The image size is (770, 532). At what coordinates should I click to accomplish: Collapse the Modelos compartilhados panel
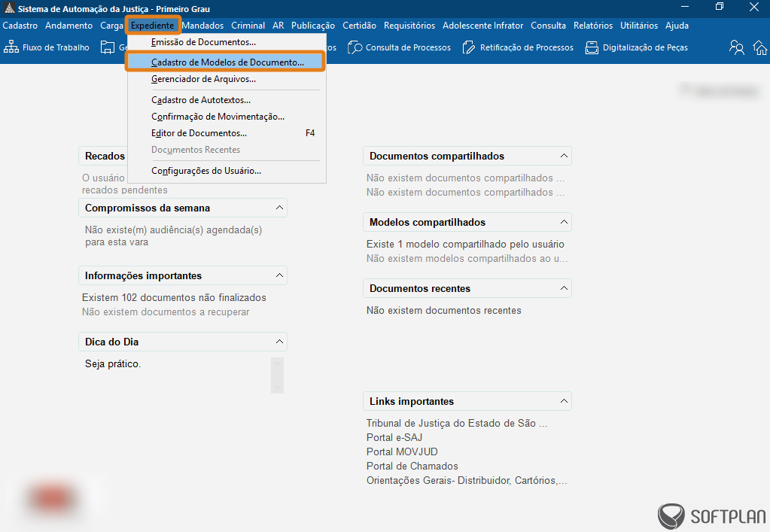coord(564,222)
